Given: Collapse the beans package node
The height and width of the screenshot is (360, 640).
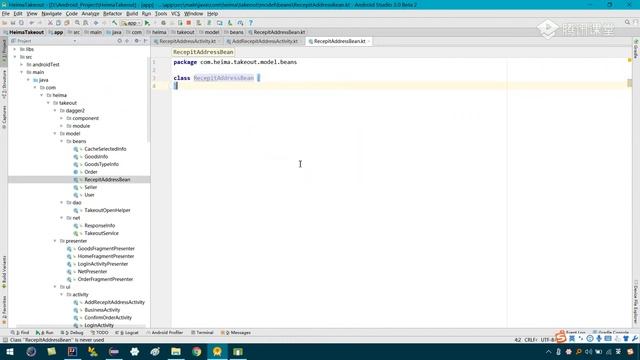Looking at the screenshot, I should (x=62, y=141).
